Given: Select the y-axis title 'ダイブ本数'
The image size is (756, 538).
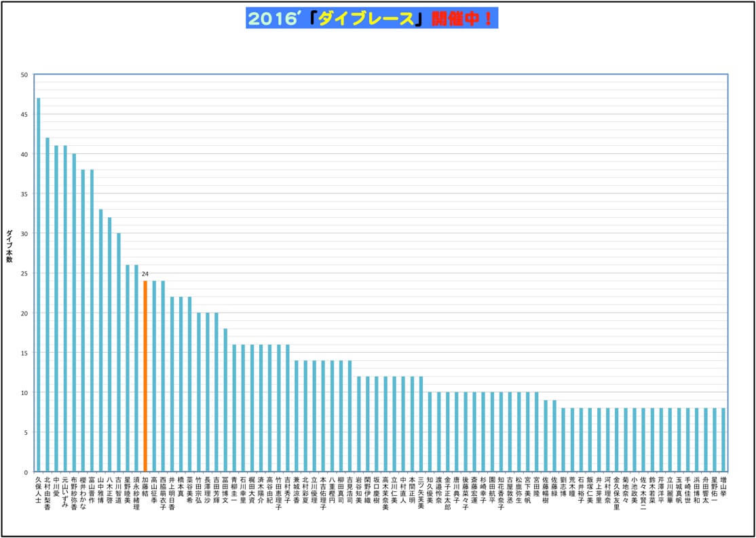Looking at the screenshot, I should 9,246.
